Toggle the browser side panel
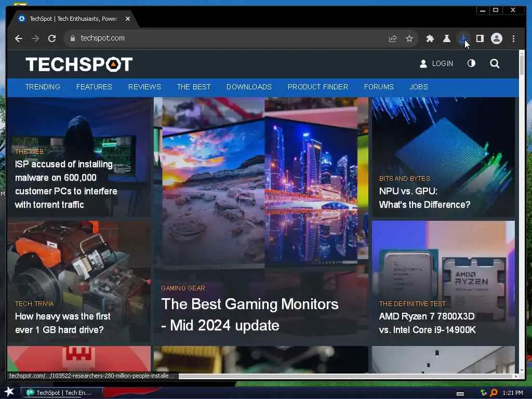The height and width of the screenshot is (399, 532). [x=480, y=38]
